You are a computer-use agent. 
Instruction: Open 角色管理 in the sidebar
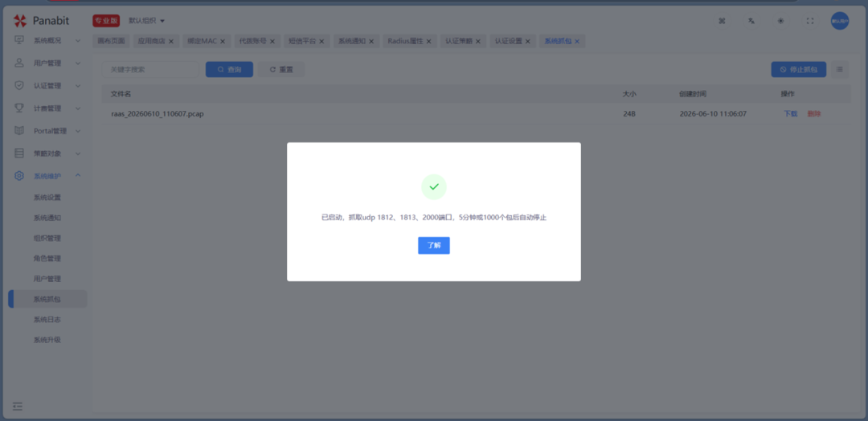[47, 259]
